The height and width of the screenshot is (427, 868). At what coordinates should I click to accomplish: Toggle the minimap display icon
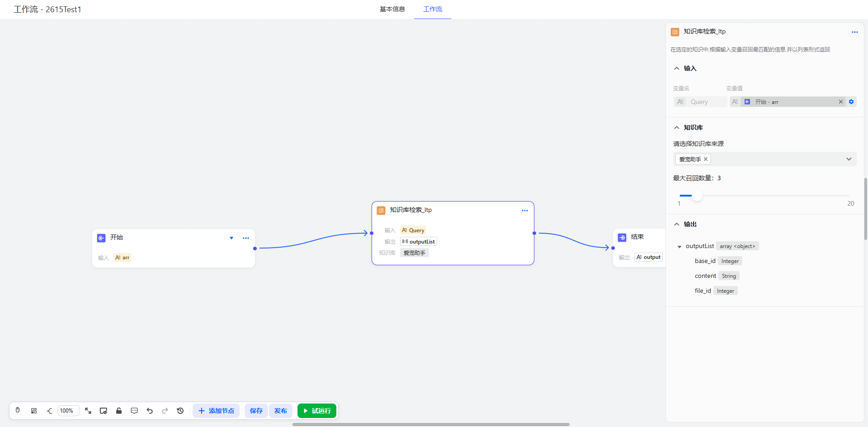[104, 411]
